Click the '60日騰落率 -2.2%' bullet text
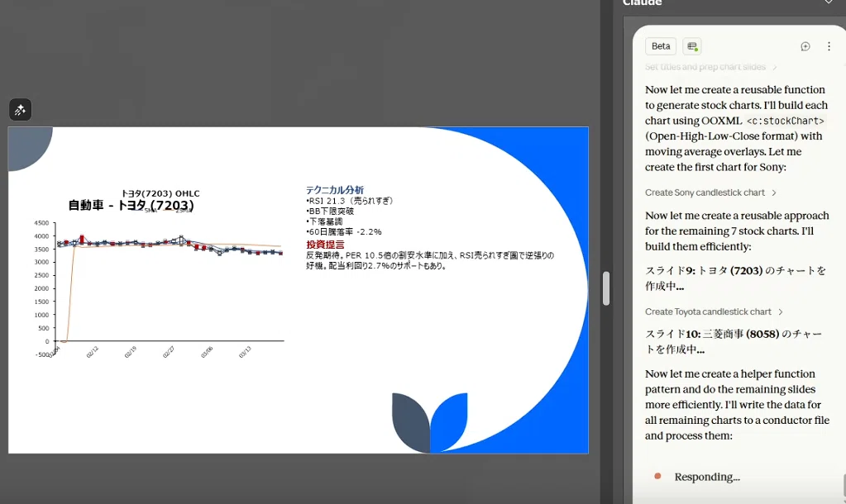This screenshot has height=504, width=846. (x=344, y=232)
